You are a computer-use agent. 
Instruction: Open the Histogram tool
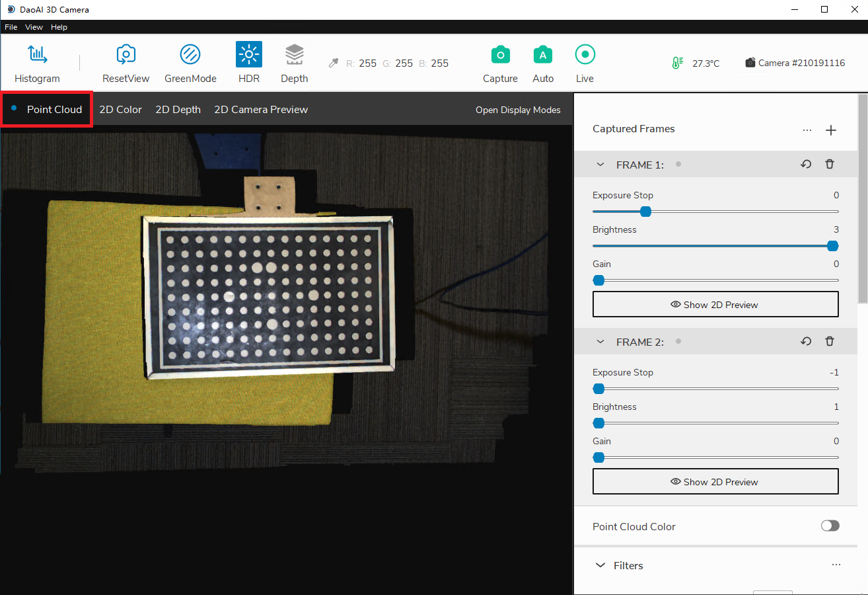(37, 55)
